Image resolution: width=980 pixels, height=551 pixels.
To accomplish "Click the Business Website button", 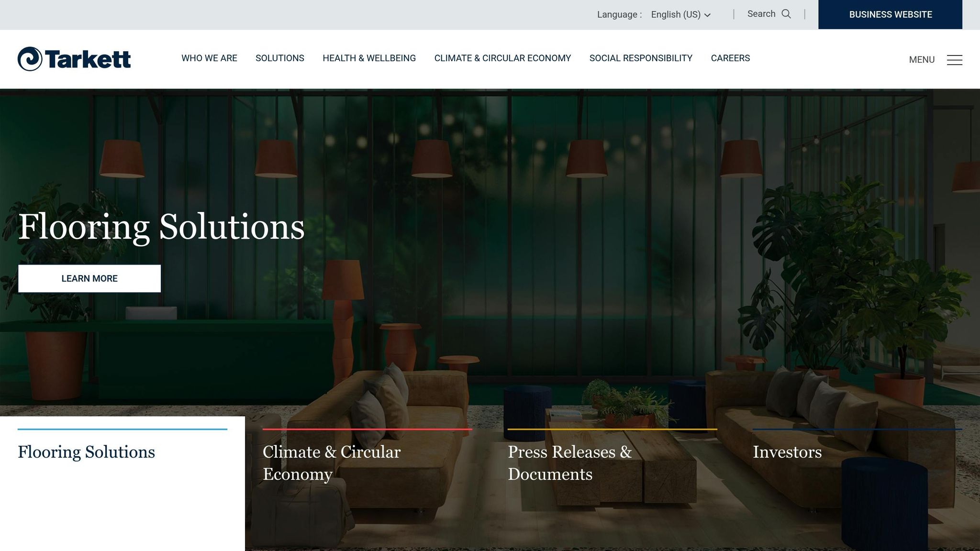I will pyautogui.click(x=890, y=14).
